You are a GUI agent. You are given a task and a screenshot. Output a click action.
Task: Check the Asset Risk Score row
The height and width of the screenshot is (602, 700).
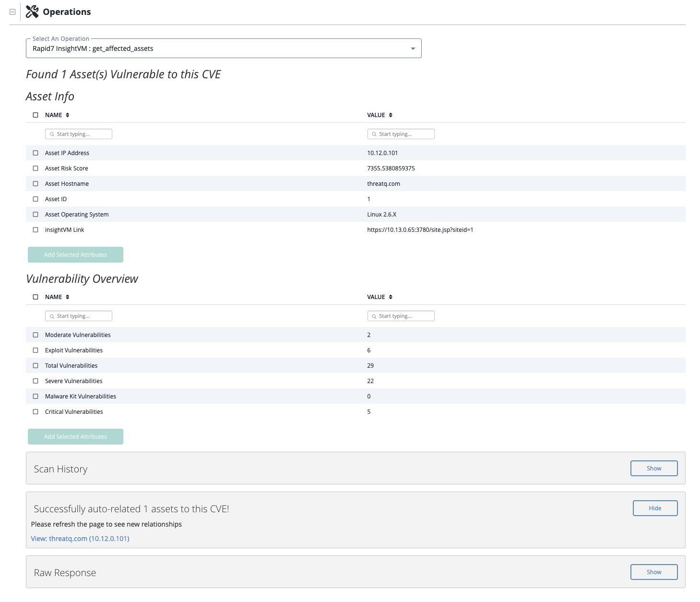tap(36, 169)
